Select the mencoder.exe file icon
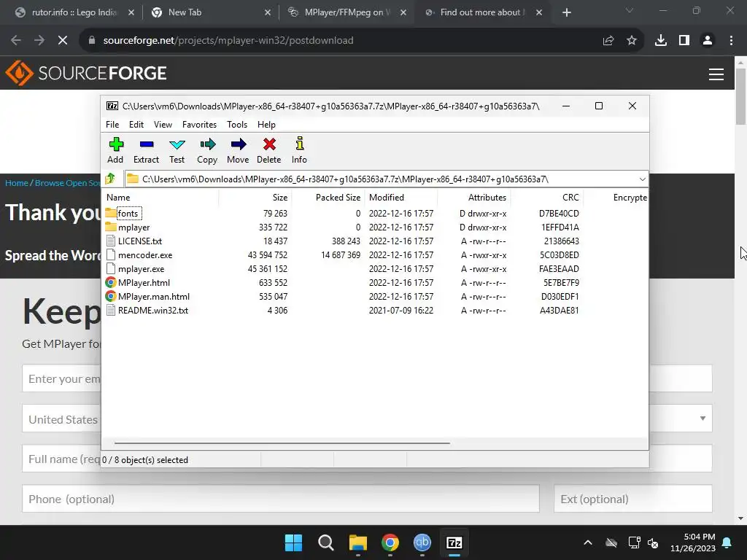 (x=111, y=254)
